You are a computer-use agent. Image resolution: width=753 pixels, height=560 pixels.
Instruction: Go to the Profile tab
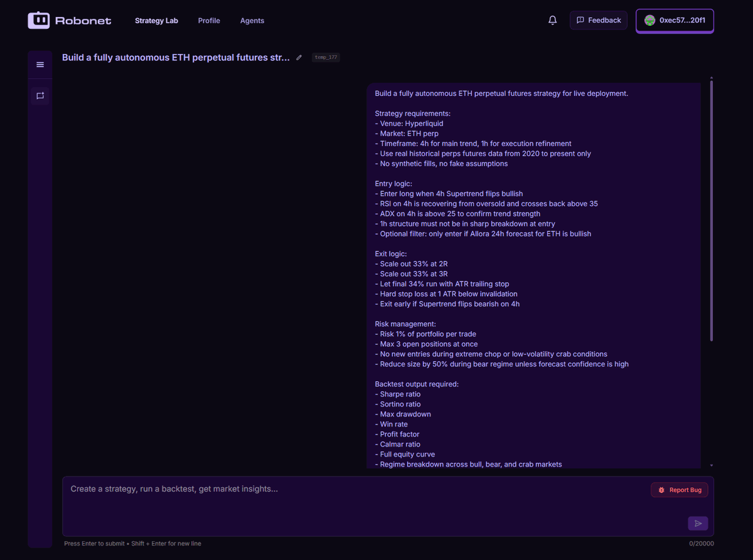[x=209, y=21]
